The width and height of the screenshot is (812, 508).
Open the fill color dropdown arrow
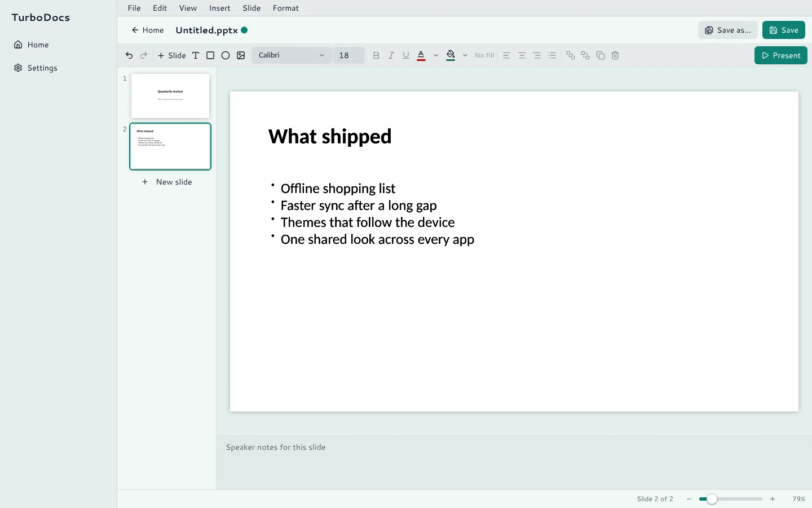pos(465,55)
